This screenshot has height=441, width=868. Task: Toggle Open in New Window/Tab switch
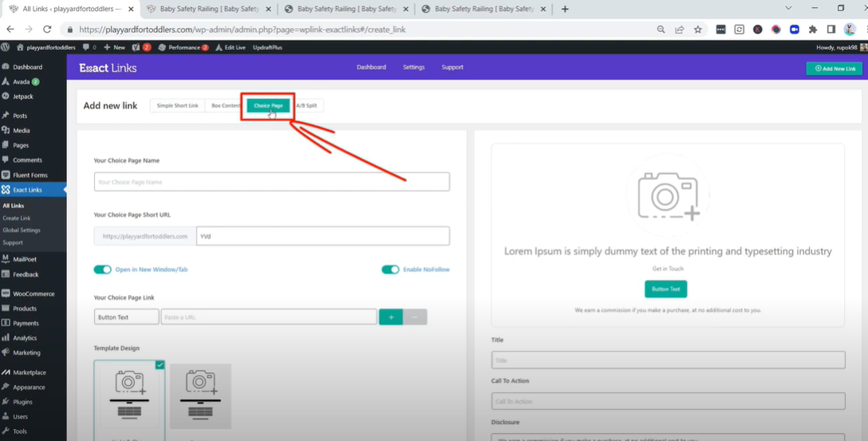(x=102, y=270)
